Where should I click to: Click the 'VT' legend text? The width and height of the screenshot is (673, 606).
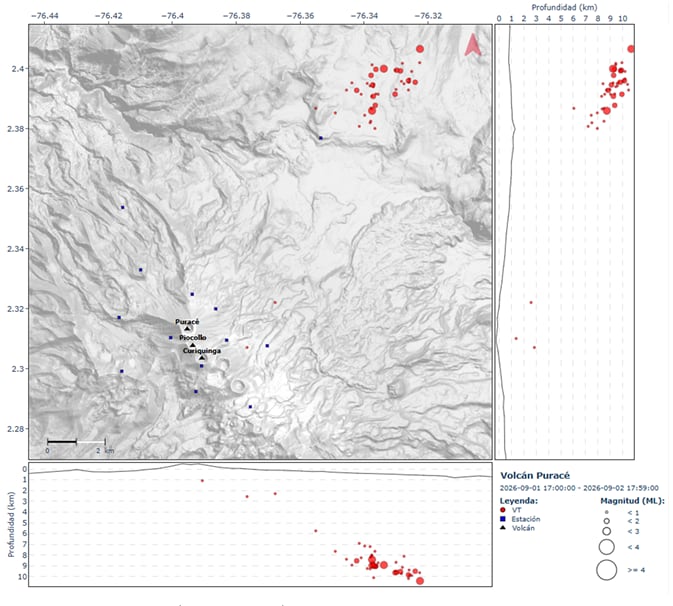pos(516,510)
